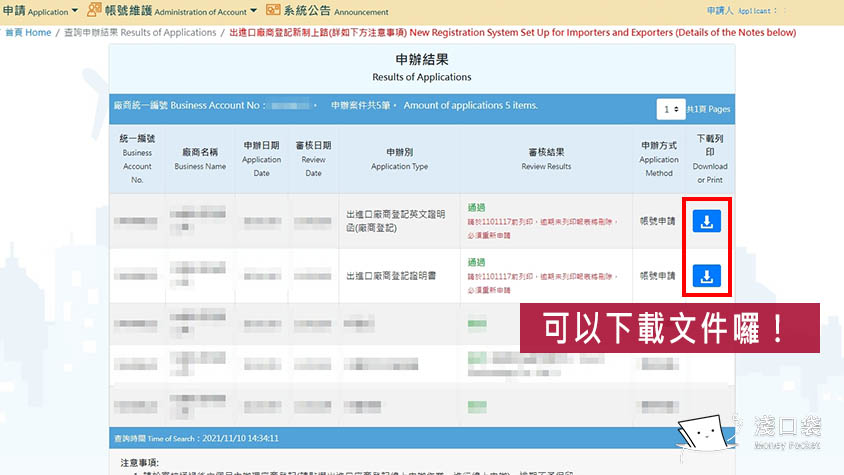Image resolution: width=844 pixels, height=475 pixels.
Task: Click the 申辦方式 Application Method column header
Action: (x=658, y=159)
